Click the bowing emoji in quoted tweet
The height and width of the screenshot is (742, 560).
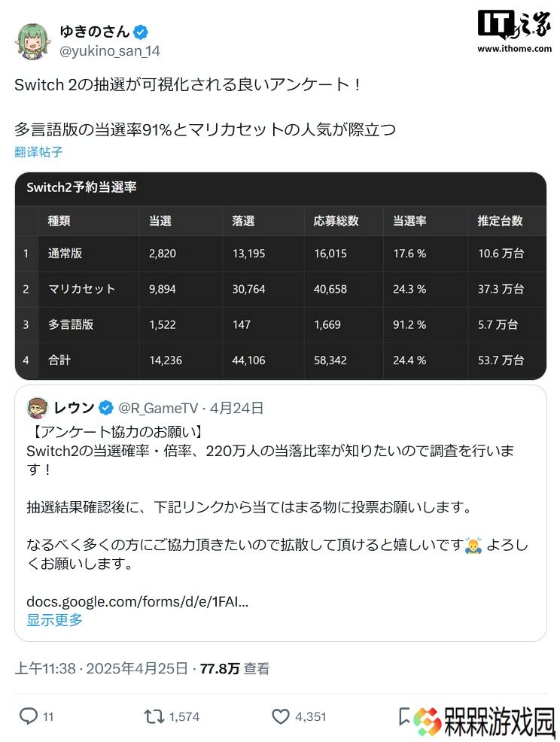(x=473, y=546)
